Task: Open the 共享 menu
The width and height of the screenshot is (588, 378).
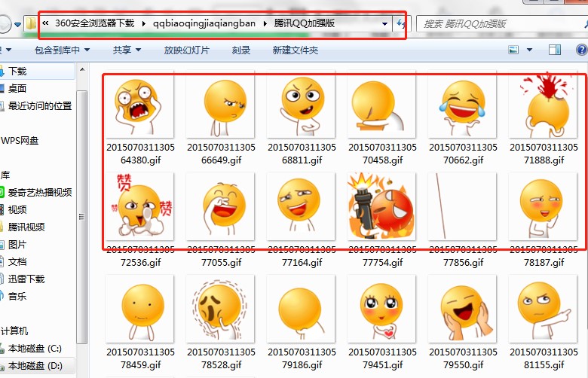Action: (127, 50)
